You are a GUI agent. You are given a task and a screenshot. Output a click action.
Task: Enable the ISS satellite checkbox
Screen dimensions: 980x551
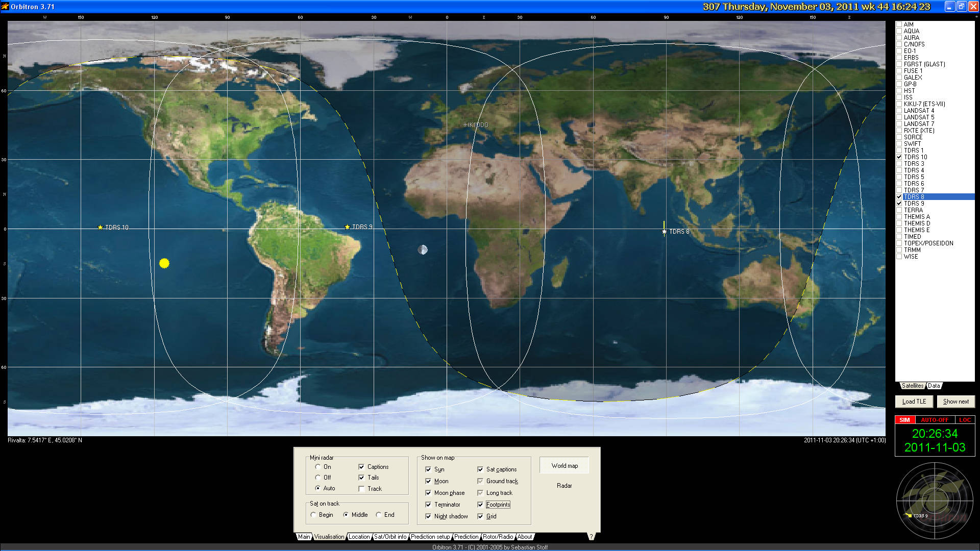coord(899,97)
